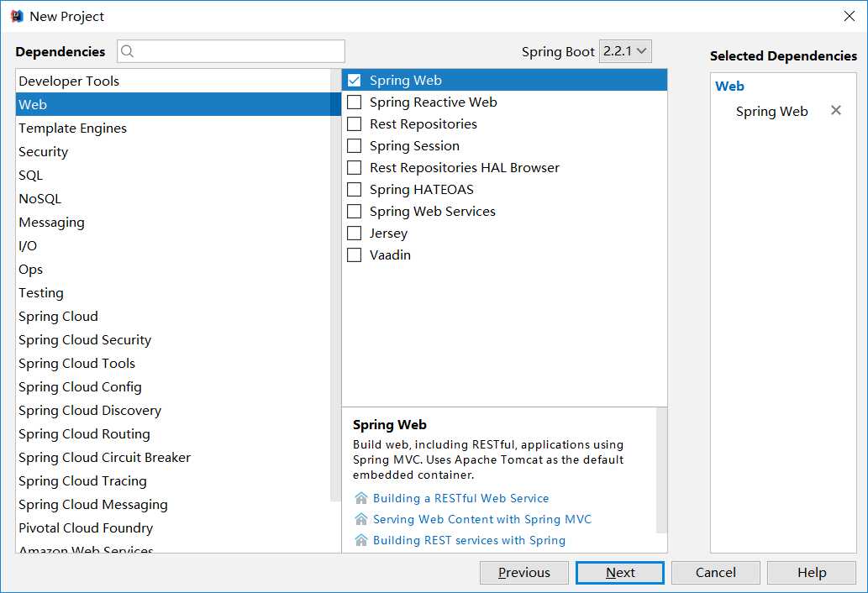Cancel the New Project wizard
The height and width of the screenshot is (593, 868).
pyautogui.click(x=715, y=573)
